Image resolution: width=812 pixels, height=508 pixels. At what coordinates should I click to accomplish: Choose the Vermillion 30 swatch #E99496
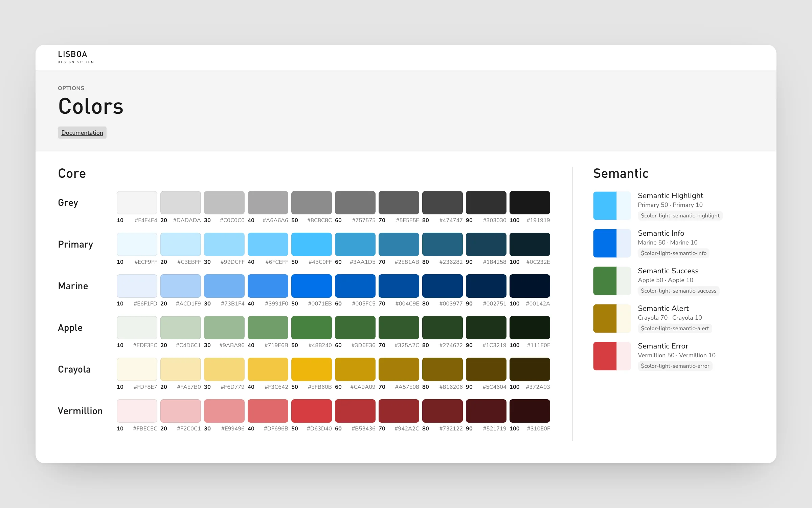coord(224,411)
